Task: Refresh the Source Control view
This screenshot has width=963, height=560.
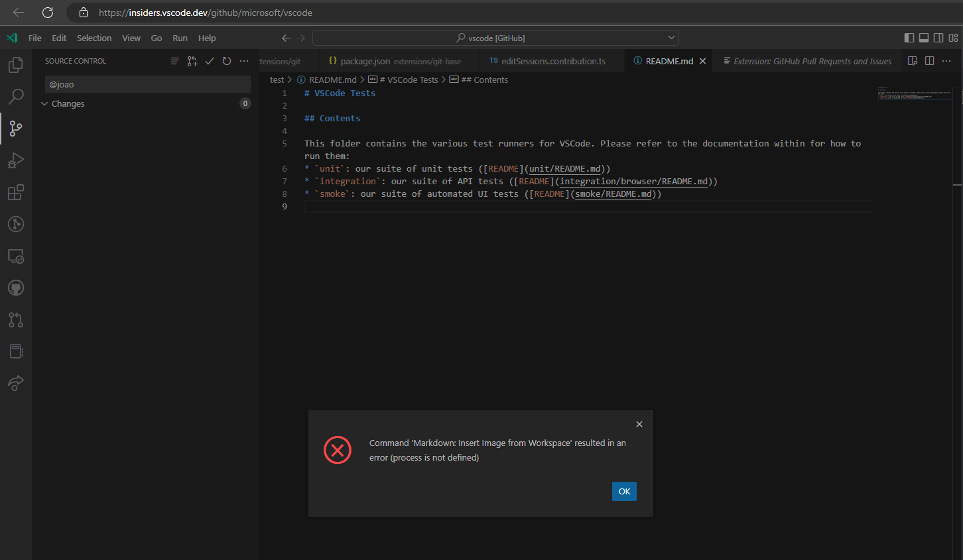Action: tap(226, 60)
